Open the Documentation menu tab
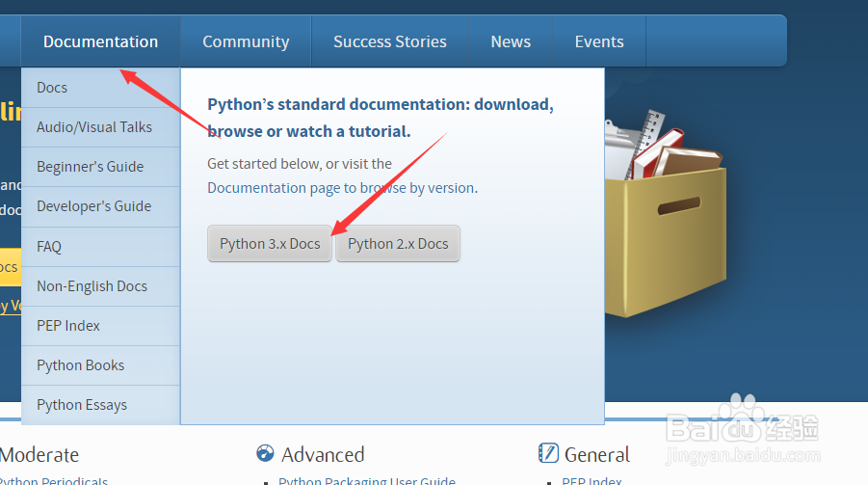This screenshot has height=485, width=868. [x=100, y=41]
